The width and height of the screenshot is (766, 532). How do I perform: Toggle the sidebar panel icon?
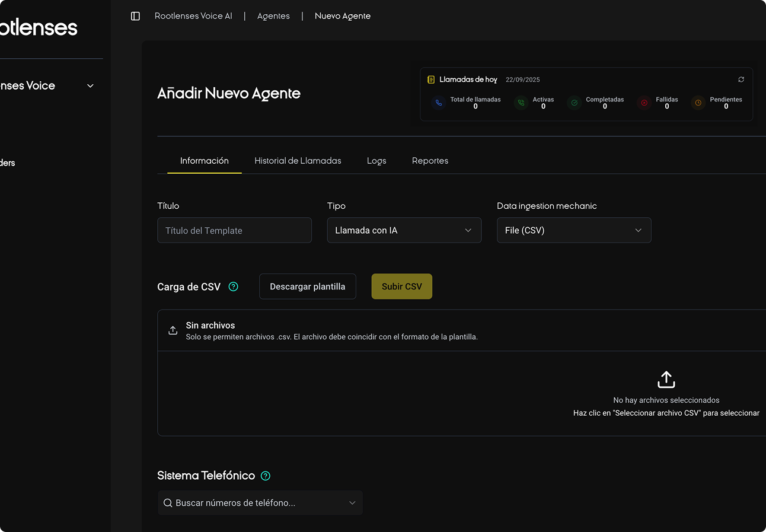click(135, 16)
